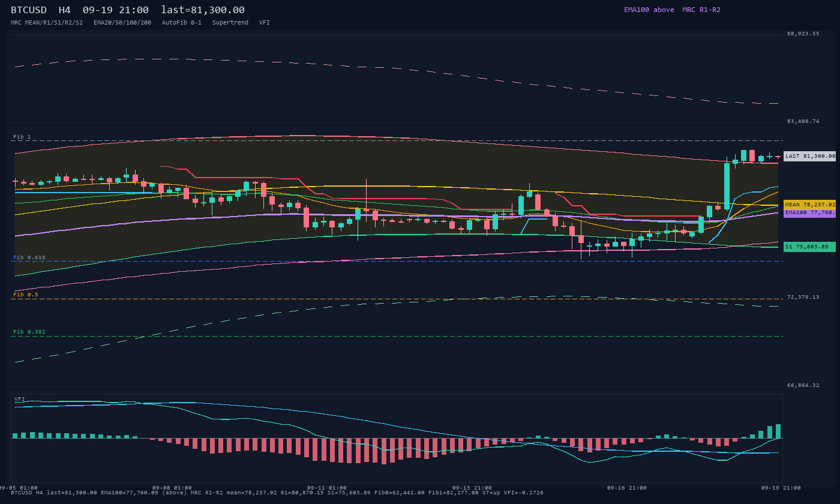The width and height of the screenshot is (840, 504).
Task: Click the 09-11 01:00 time axis label
Action: click(327, 488)
